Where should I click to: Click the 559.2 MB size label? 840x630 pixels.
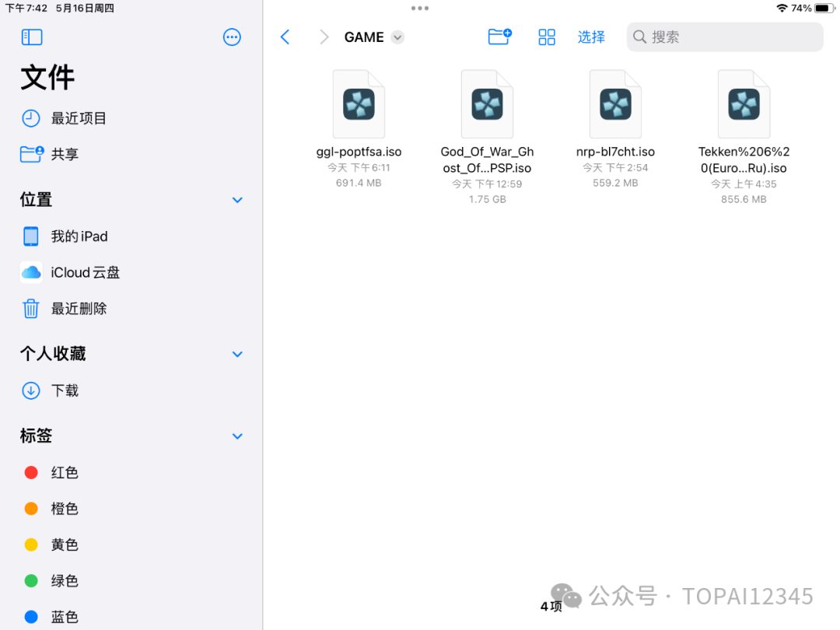(x=615, y=184)
